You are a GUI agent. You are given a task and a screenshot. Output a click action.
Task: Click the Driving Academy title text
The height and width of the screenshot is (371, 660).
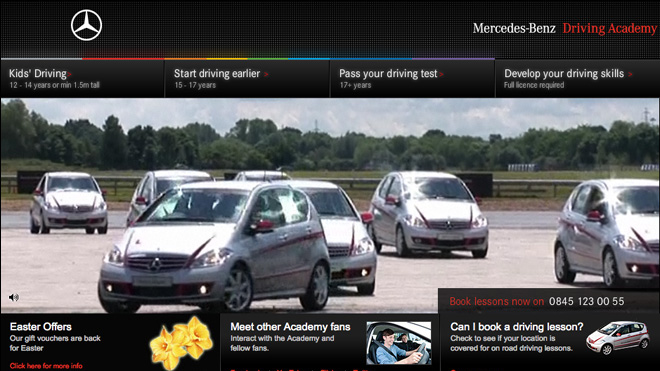[x=609, y=29]
